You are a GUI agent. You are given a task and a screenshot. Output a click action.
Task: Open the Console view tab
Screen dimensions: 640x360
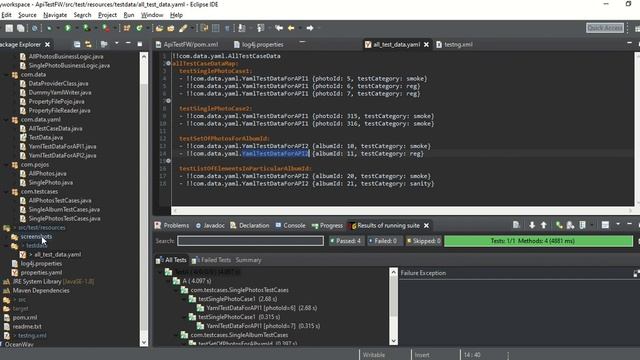pyautogui.click(x=290, y=225)
